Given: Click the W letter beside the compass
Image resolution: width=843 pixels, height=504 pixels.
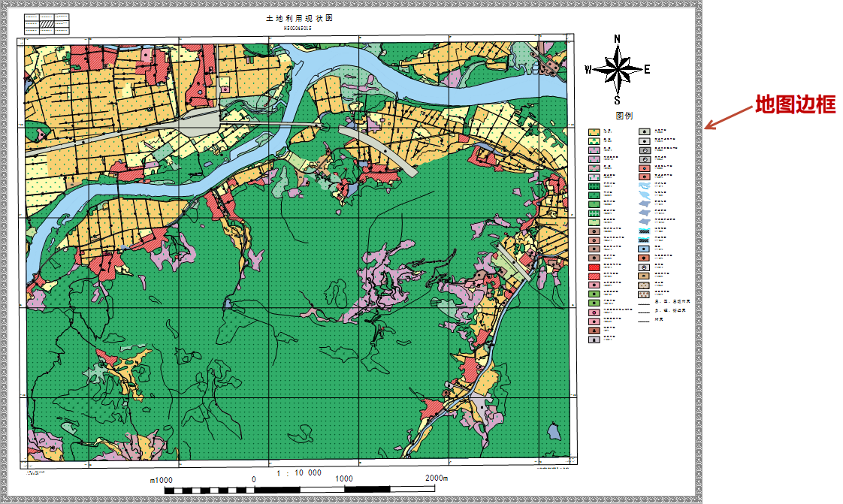Looking at the screenshot, I should [588, 70].
